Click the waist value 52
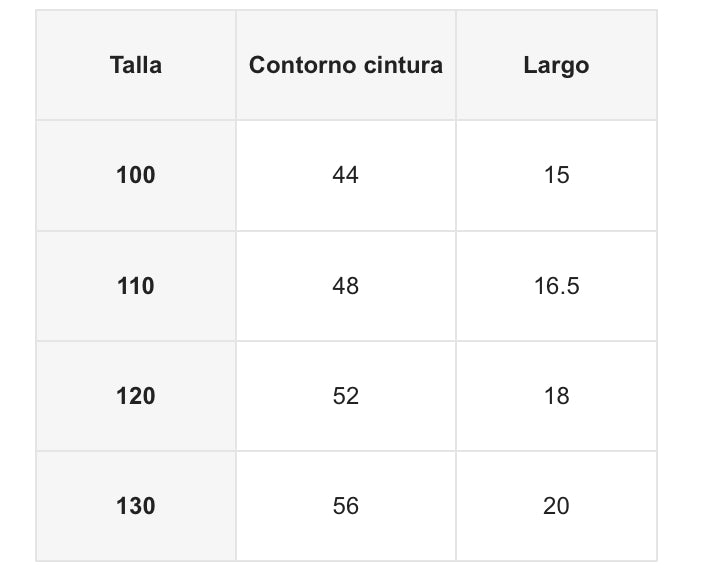The width and height of the screenshot is (701, 578). pyautogui.click(x=346, y=396)
